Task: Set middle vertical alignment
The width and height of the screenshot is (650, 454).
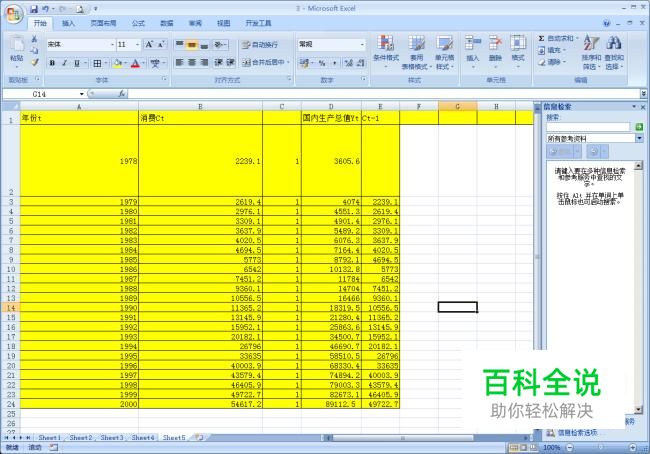Action: 192,44
